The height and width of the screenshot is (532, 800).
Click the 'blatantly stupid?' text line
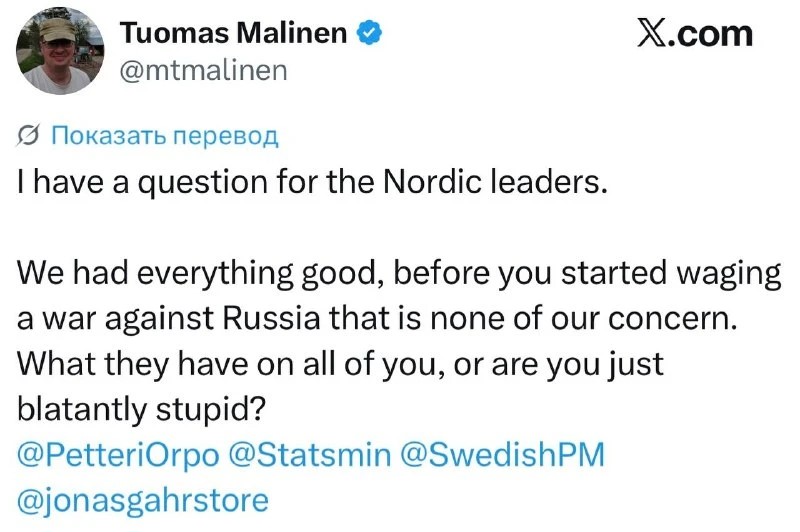142,410
